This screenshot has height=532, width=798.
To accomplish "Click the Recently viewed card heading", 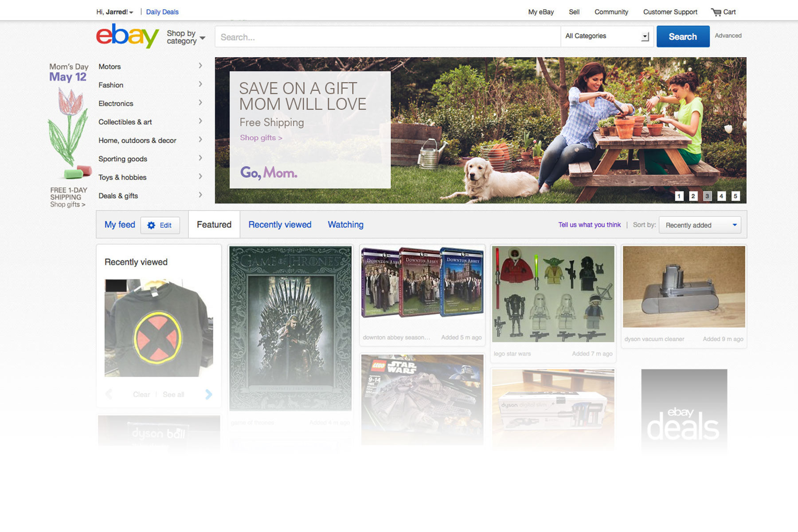I will click(136, 262).
